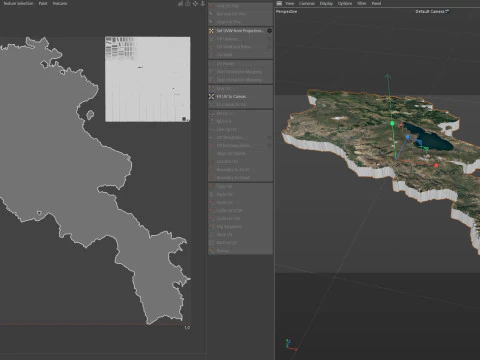The height and width of the screenshot is (360, 480).
Task: Click the world axis gizmo in viewport corner
Action: point(291,345)
